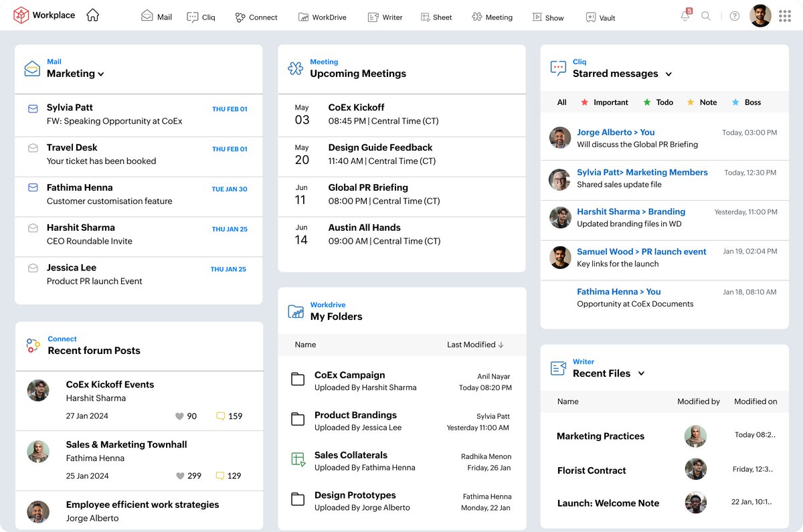Like the Sales & Marketing Townhall post
The image size is (803, 532).
click(x=179, y=476)
